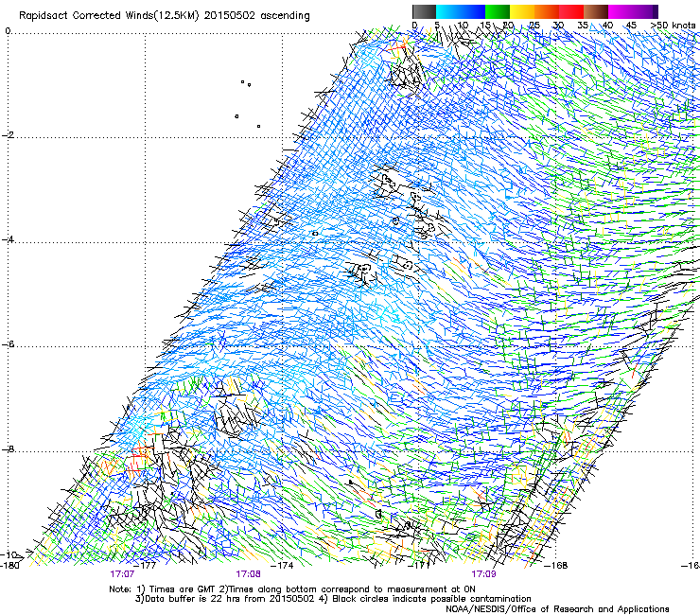Click the '25' legend scale label

[534, 26]
